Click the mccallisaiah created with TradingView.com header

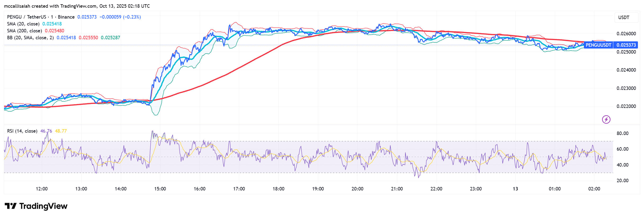[77, 6]
